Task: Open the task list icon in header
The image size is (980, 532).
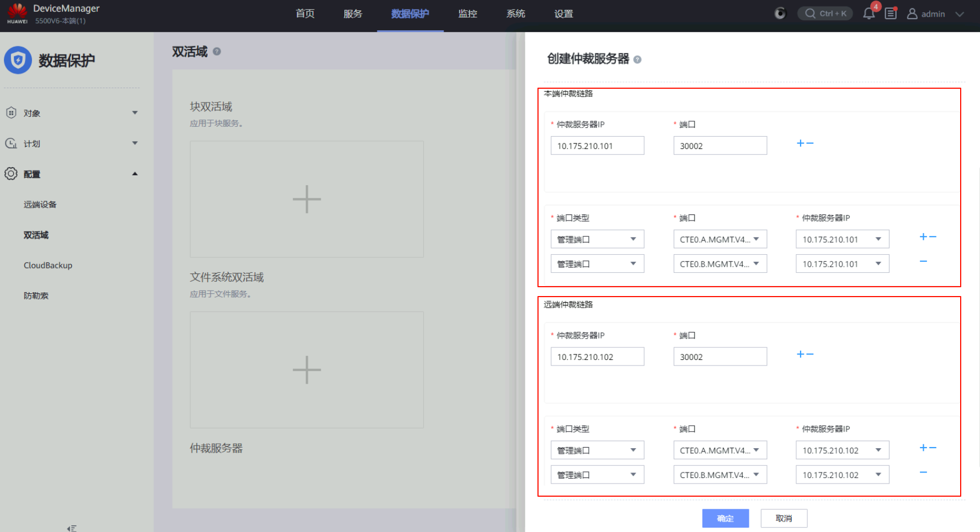Action: pyautogui.click(x=891, y=14)
